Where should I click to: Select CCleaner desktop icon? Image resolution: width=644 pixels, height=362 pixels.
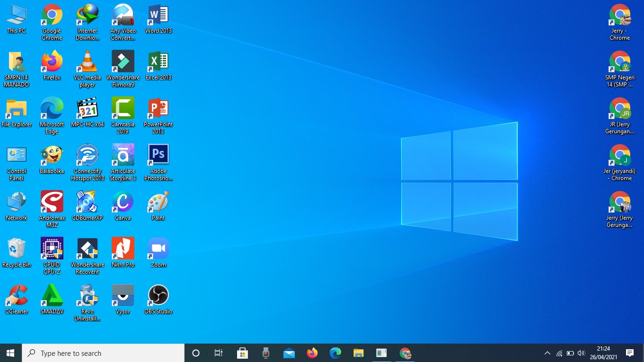16,300
